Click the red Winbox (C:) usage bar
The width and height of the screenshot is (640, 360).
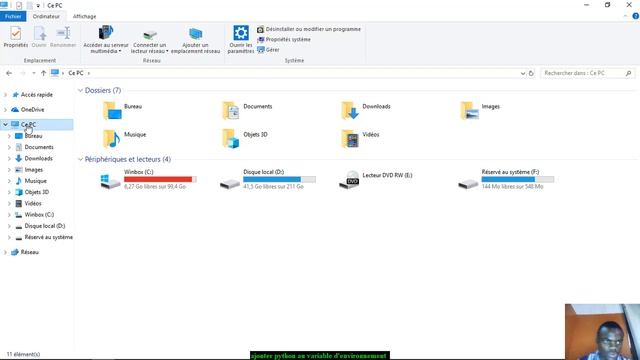point(160,179)
